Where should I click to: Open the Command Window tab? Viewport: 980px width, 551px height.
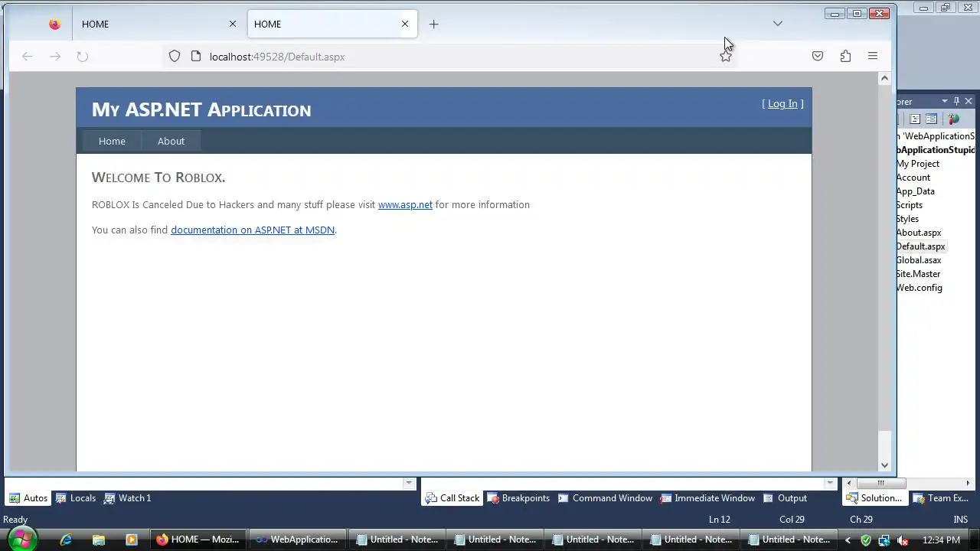click(x=605, y=498)
